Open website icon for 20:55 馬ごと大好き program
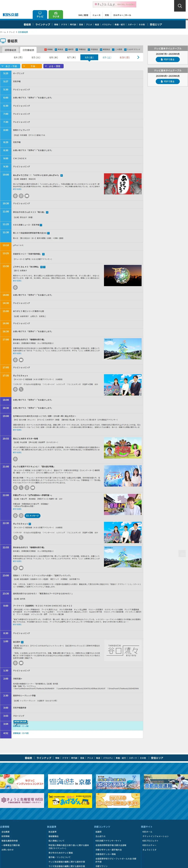The height and width of the screenshot is (868, 188). click(15, 459)
